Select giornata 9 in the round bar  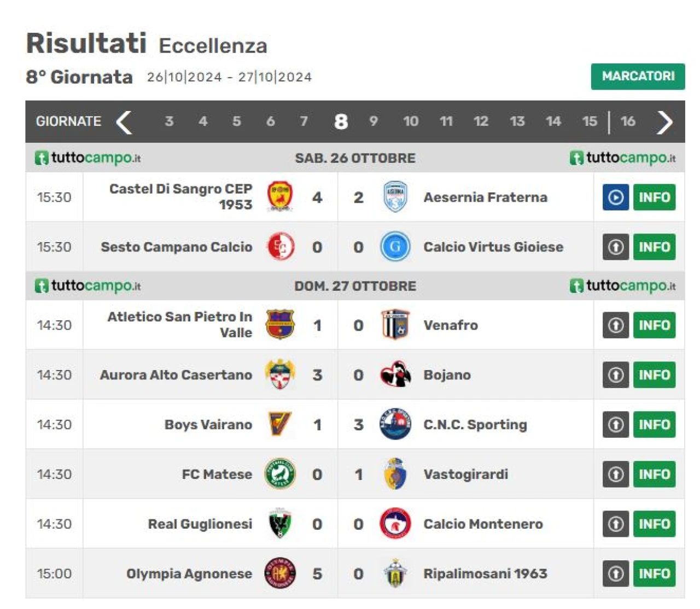point(374,121)
